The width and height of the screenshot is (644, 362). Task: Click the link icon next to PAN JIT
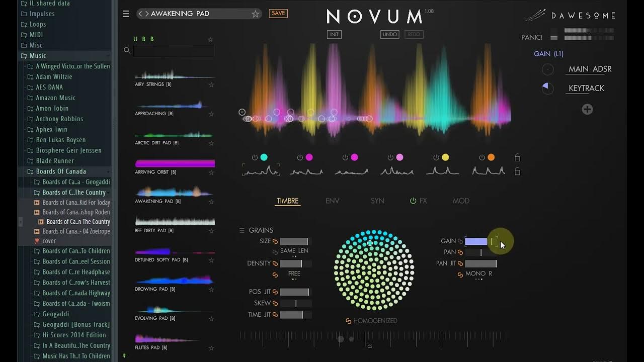460,263
